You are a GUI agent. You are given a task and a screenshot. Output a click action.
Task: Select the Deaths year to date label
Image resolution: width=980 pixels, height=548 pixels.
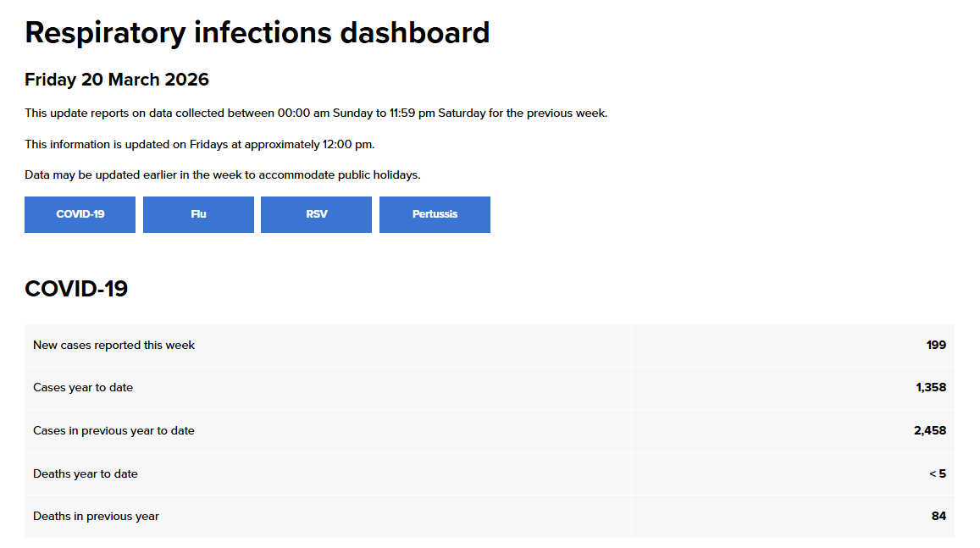pos(85,473)
